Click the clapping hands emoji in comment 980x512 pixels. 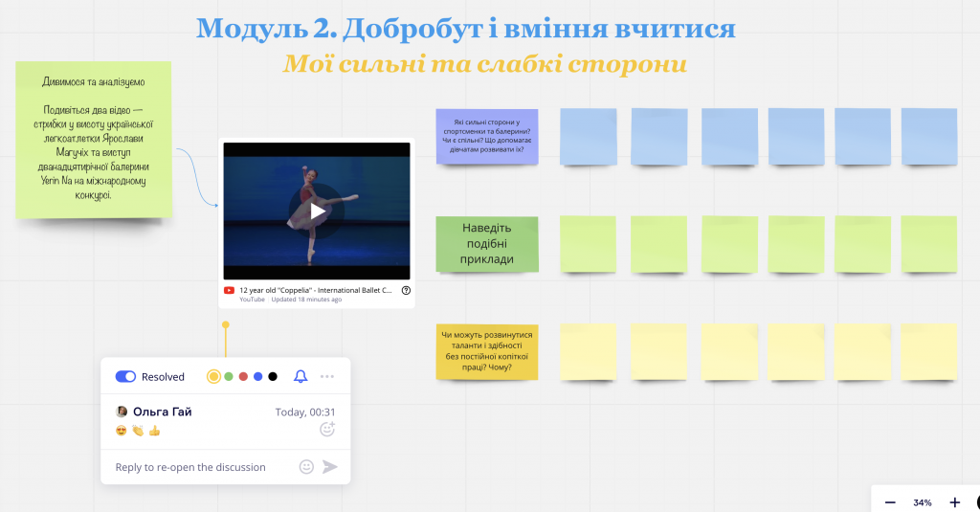point(138,431)
